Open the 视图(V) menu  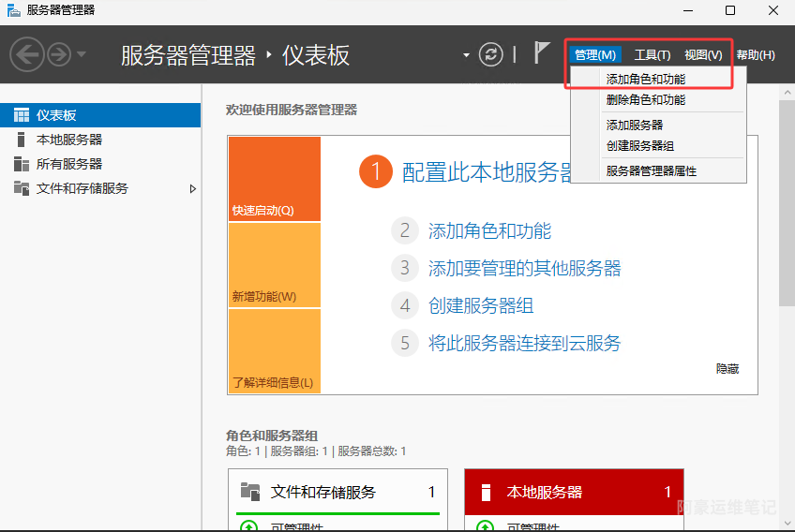click(703, 54)
